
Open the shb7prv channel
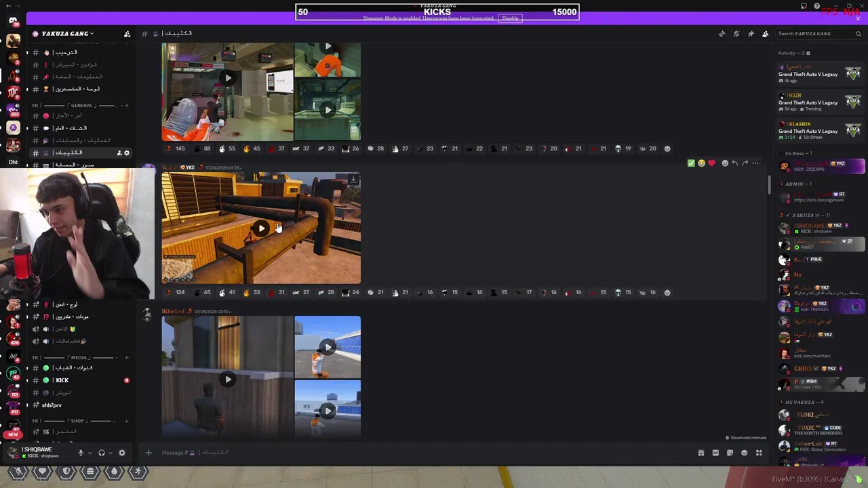(80, 405)
